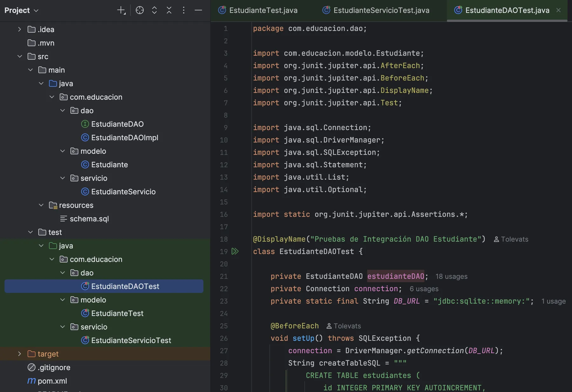Click the Estudiante class icon under main modelo
The image size is (572, 392).
85,165
